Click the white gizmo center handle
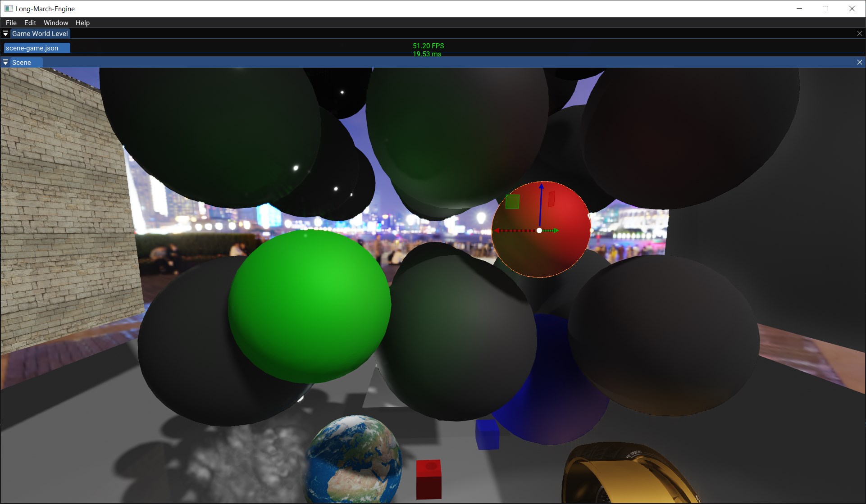The width and height of the screenshot is (866, 504). pos(539,231)
